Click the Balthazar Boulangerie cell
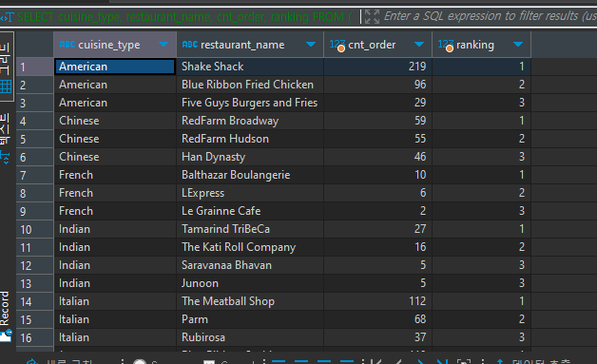The image size is (597, 364). (250, 175)
